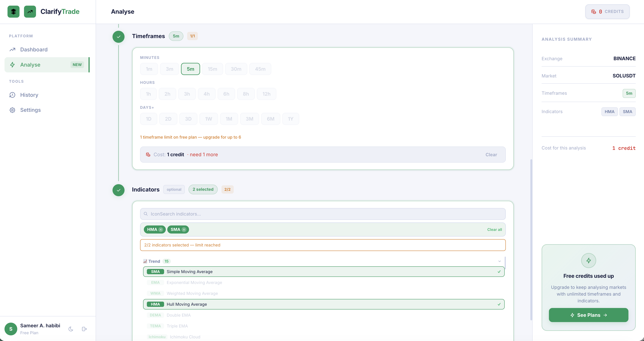Click the 2/2 indicators limit reached banner

(323, 245)
